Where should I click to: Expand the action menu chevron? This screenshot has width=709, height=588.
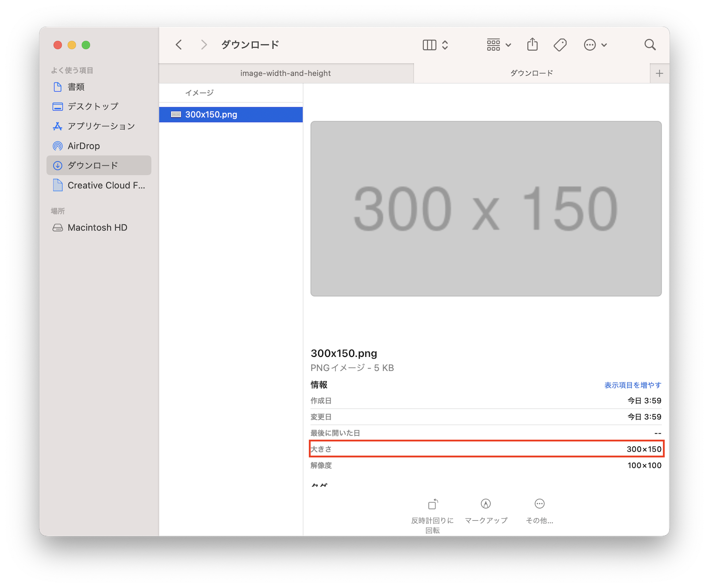point(604,45)
